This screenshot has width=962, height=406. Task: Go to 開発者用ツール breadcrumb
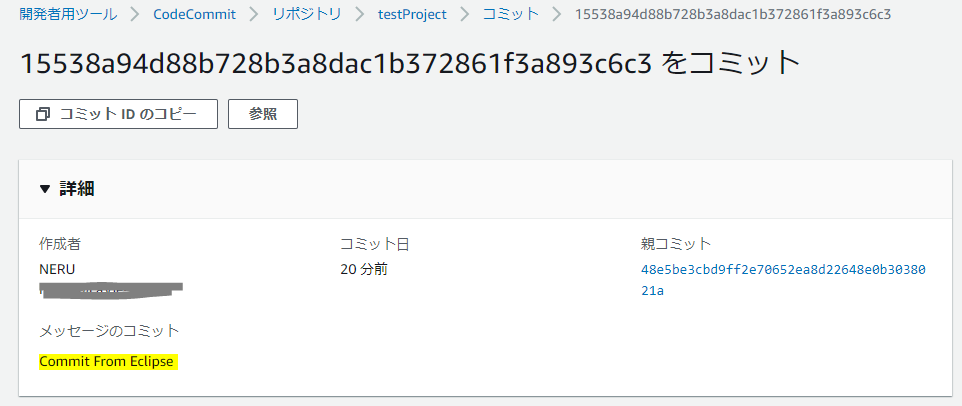[67, 15]
